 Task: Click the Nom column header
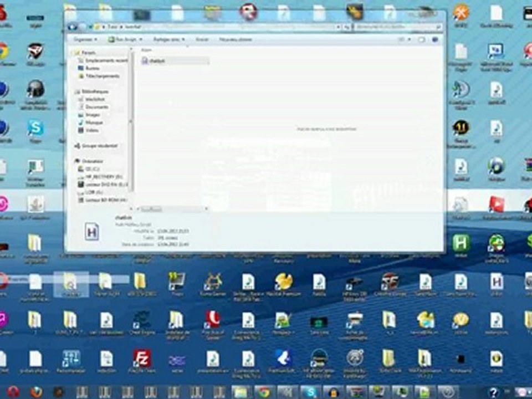coord(146,50)
